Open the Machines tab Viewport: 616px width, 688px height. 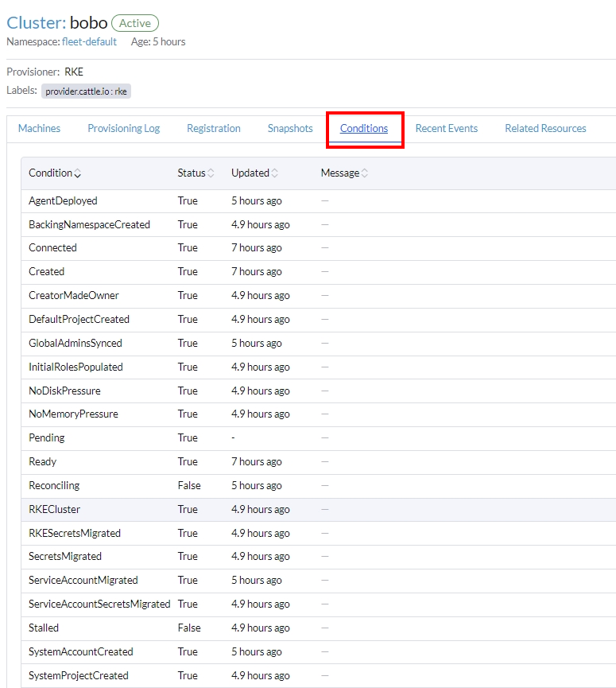click(39, 129)
